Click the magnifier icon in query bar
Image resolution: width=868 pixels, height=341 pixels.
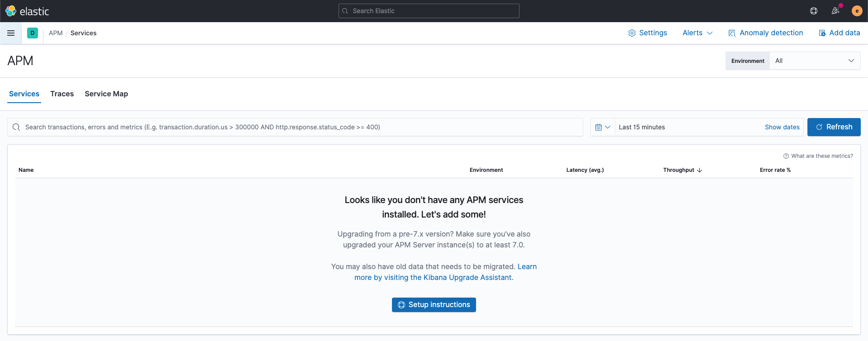click(16, 127)
